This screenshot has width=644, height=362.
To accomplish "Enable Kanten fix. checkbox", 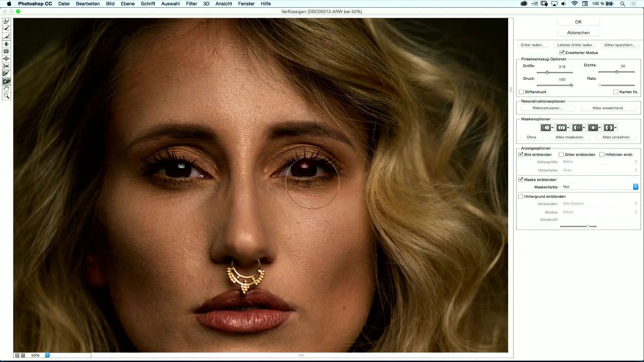I will tap(616, 92).
